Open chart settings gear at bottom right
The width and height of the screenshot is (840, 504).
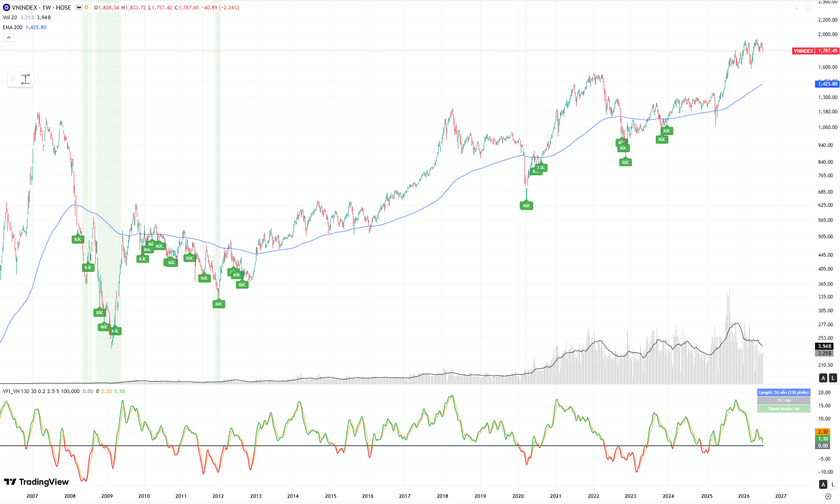click(x=828, y=496)
